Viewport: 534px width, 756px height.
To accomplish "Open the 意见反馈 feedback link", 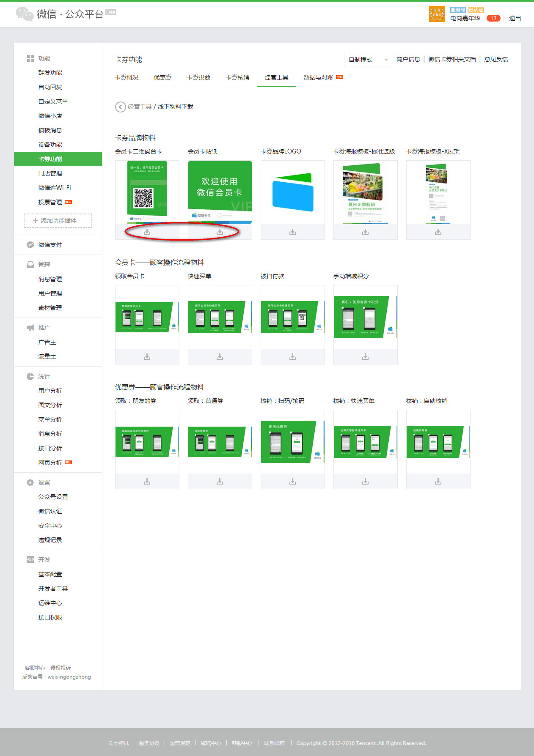I will 496,59.
